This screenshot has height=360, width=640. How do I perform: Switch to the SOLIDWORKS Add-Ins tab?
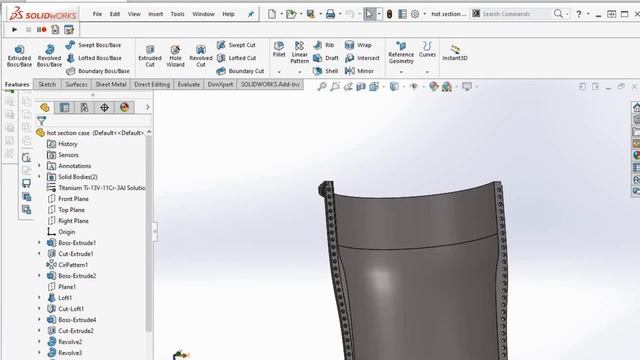click(x=270, y=84)
